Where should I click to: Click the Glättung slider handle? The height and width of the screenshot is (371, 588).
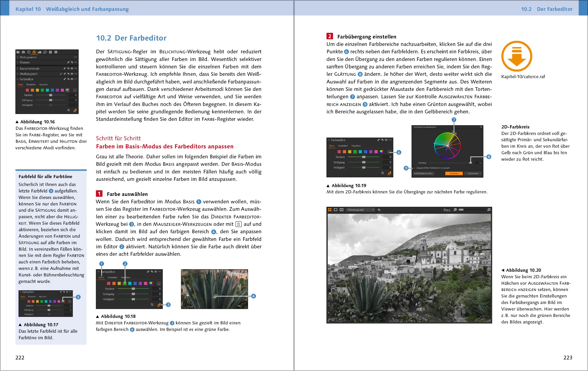click(470, 163)
